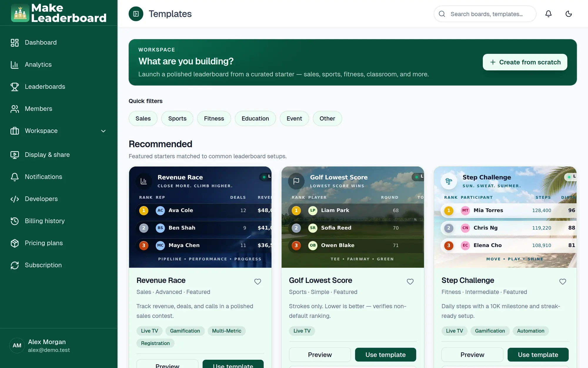Click the Dashboard grid icon
This screenshot has height=368, width=588.
[15, 43]
